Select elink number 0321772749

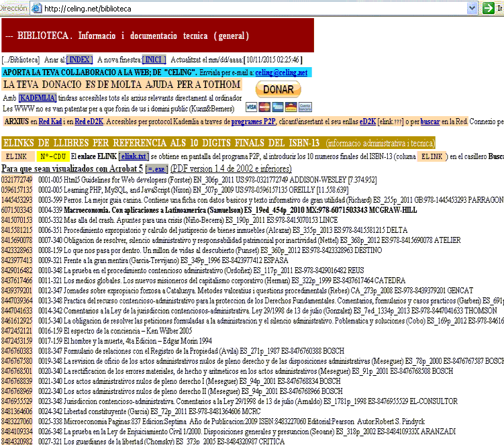(x=17, y=180)
